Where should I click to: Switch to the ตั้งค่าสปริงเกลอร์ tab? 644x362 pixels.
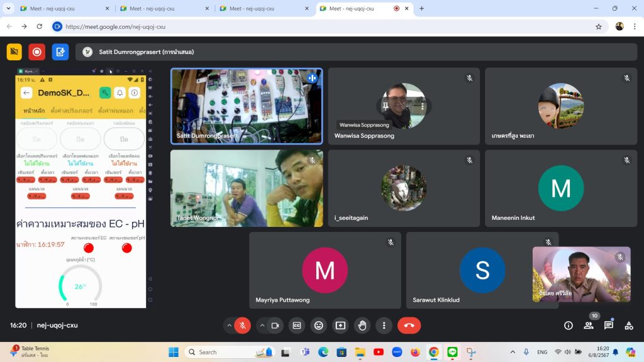pos(72,111)
